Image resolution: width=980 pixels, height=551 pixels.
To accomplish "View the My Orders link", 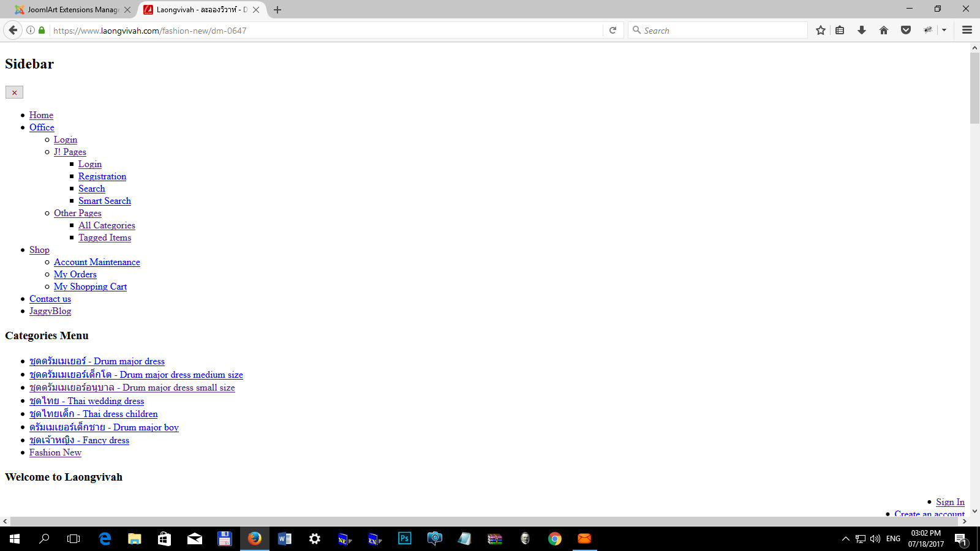I will [x=75, y=274].
